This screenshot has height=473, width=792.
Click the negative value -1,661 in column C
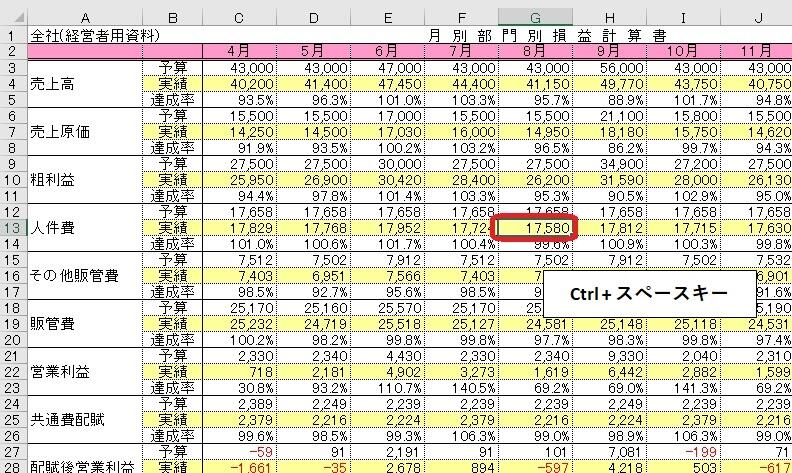pos(240,464)
